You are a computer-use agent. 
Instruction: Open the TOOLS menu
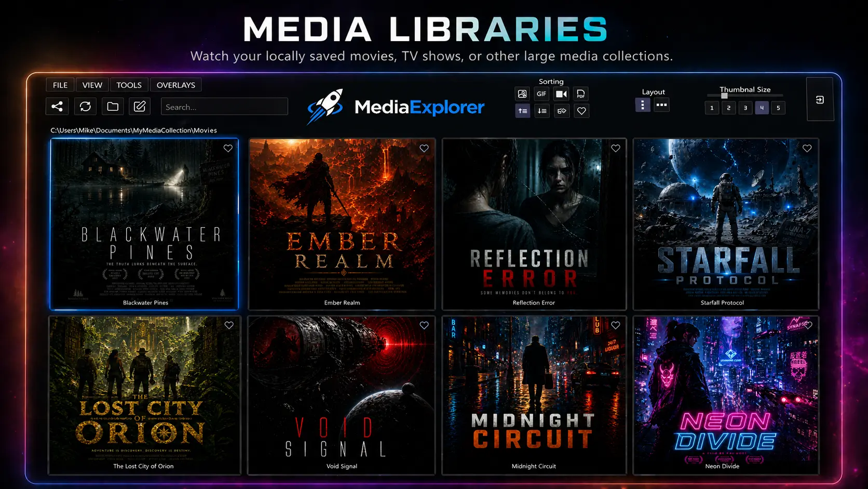tap(129, 85)
